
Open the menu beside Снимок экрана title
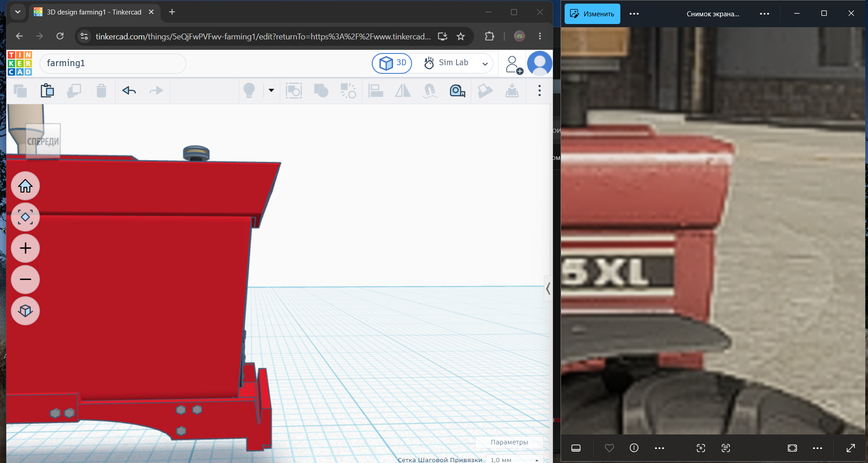coord(765,14)
